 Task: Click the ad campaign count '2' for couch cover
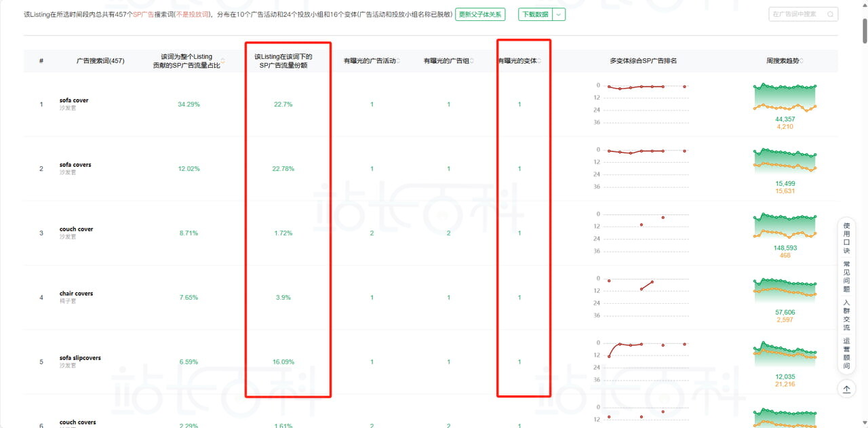pyautogui.click(x=372, y=233)
